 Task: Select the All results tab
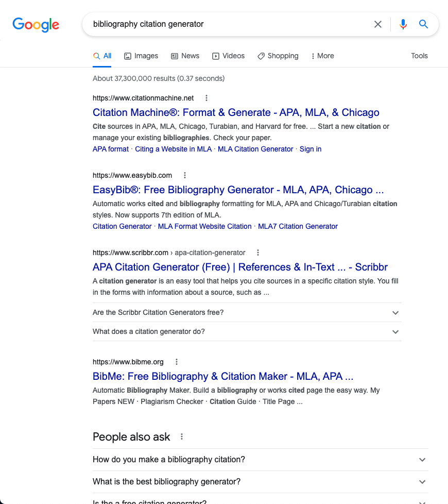pyautogui.click(x=102, y=56)
